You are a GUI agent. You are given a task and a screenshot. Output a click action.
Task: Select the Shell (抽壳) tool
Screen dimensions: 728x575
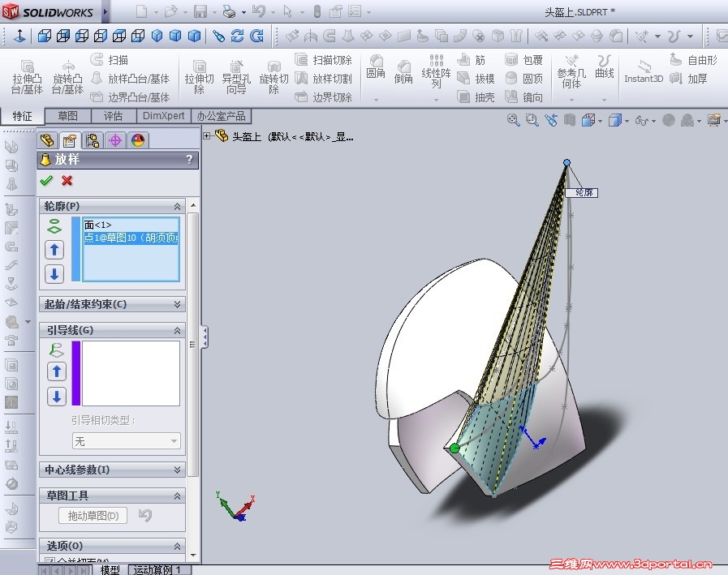(x=476, y=97)
